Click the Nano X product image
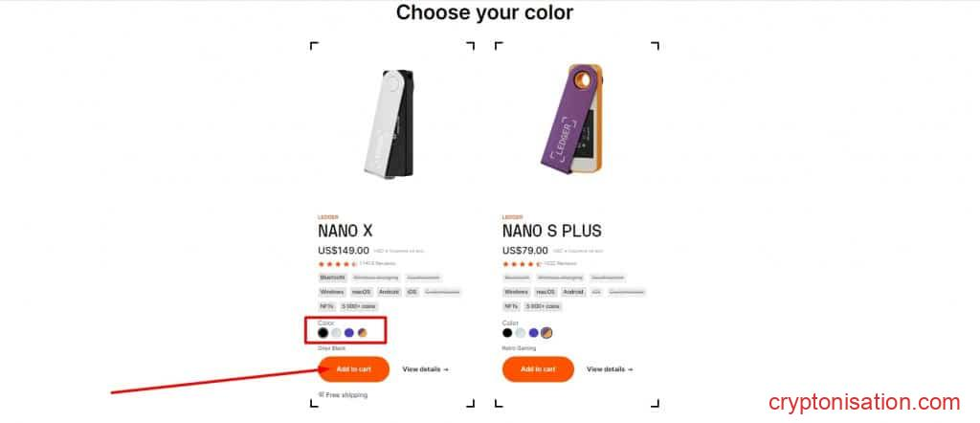 [389, 123]
